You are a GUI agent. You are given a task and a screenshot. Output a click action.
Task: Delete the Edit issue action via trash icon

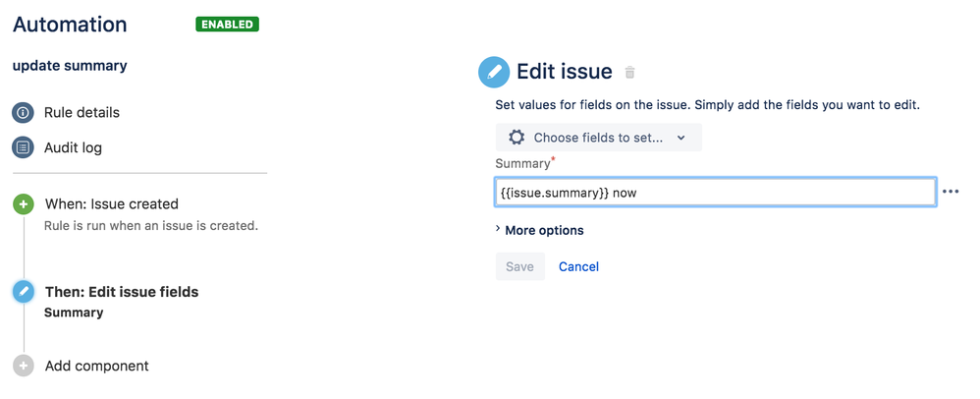click(630, 73)
